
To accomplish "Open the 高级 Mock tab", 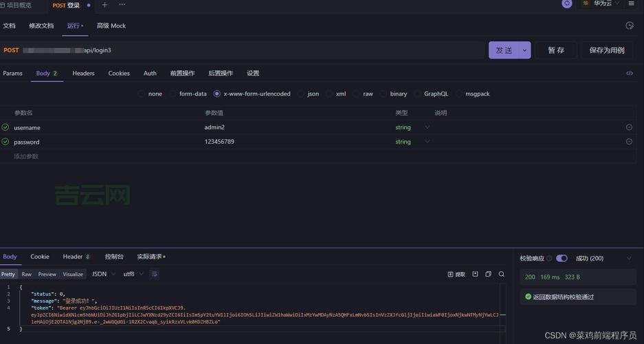I will [111, 26].
